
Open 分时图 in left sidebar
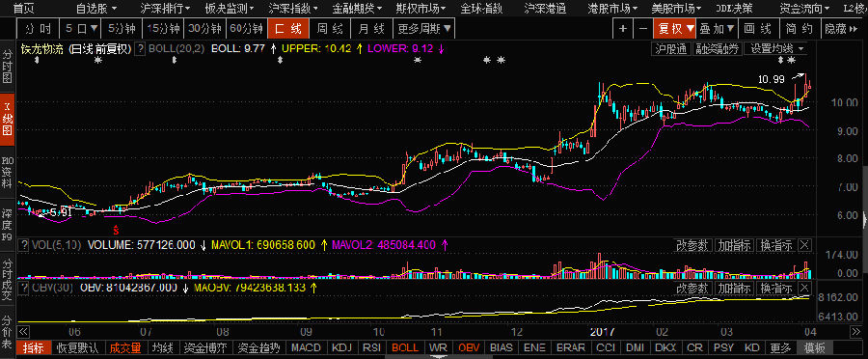7,66
